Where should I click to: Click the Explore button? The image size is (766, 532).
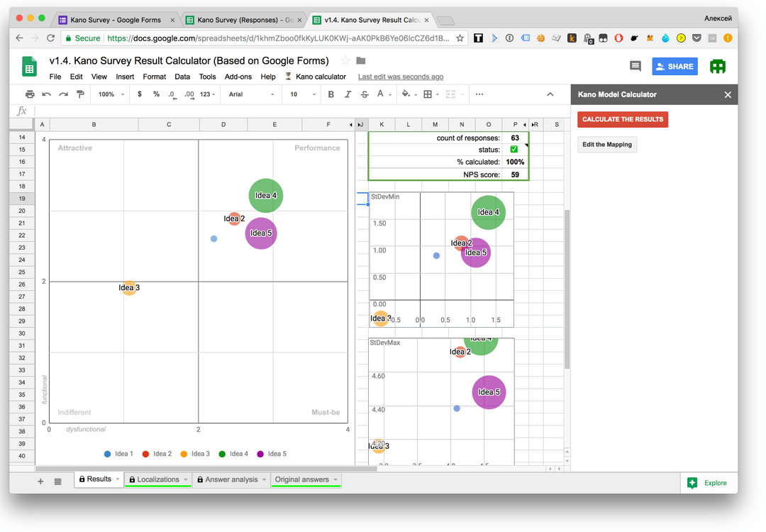pos(707,482)
